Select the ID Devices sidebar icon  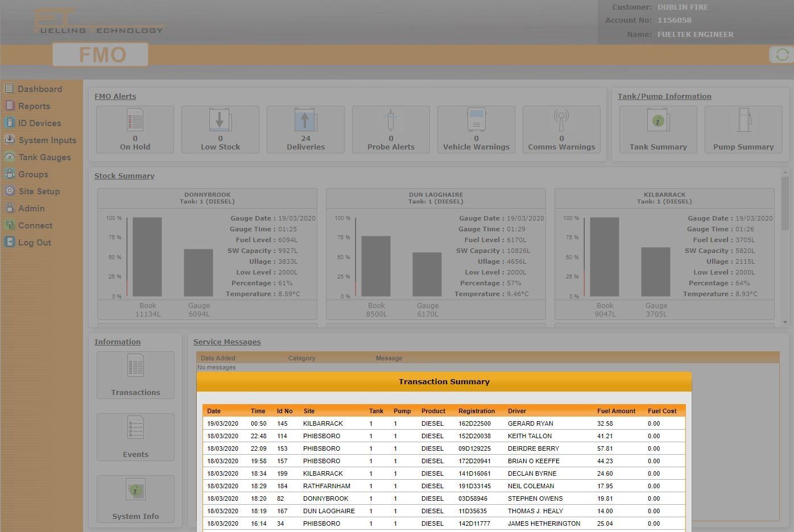point(9,122)
